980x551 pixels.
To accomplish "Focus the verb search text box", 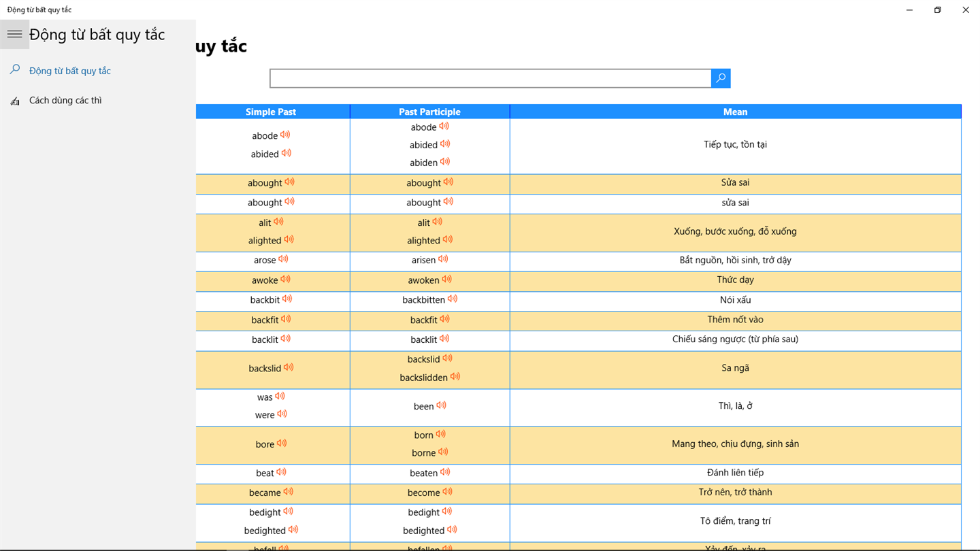I will pyautogui.click(x=491, y=78).
